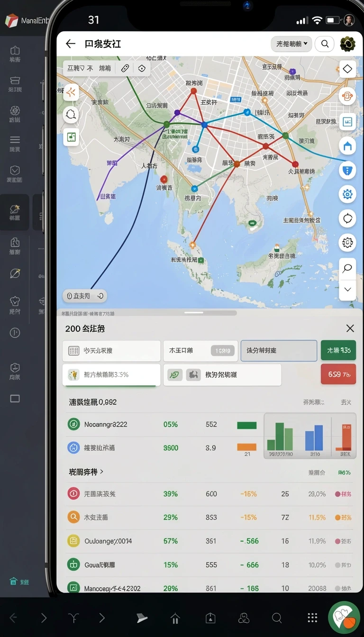Viewport: 364px width, 637px height.
Task: Click the green bar in Nooanngr3222 row
Action: [246, 426]
